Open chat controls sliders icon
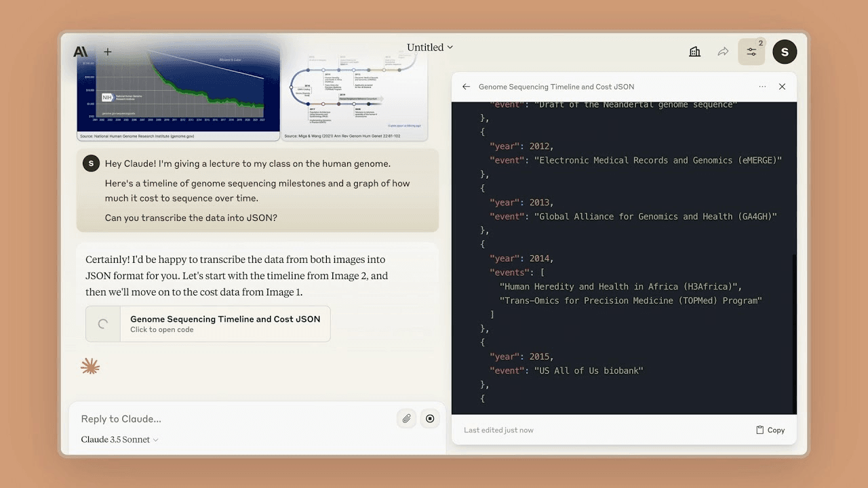868x488 pixels. (751, 52)
